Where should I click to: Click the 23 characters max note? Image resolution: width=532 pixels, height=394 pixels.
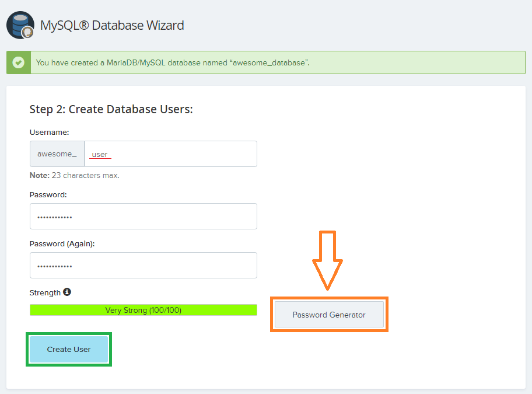pos(75,175)
